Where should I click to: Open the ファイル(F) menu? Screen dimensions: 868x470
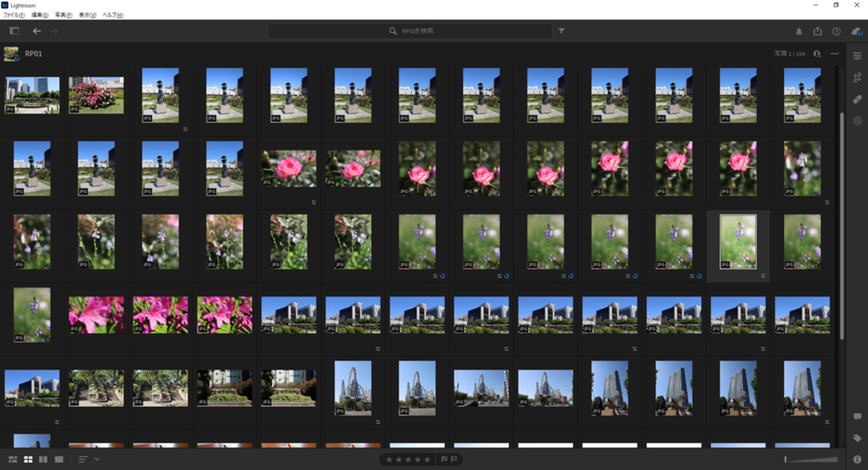pyautogui.click(x=14, y=15)
